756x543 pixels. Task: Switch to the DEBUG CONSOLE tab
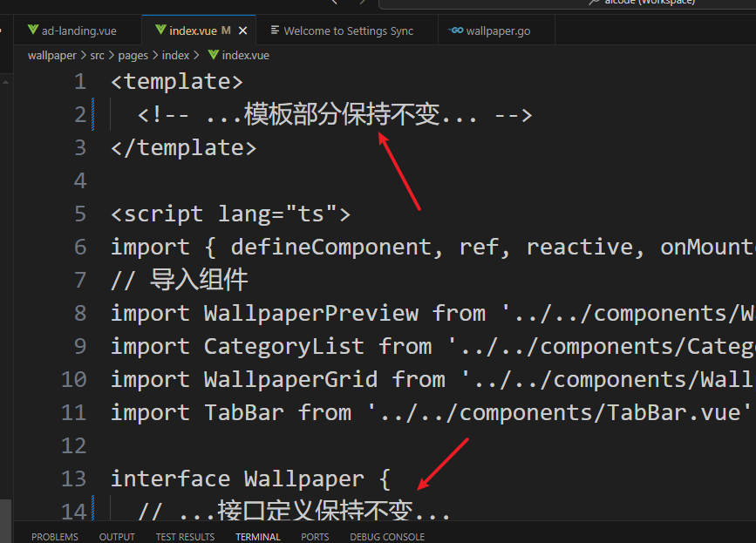click(387, 537)
